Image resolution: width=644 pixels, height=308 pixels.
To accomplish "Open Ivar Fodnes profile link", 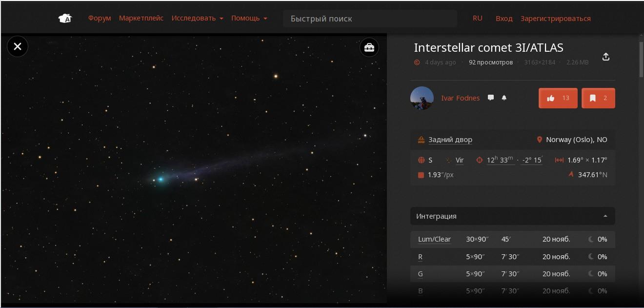I will [x=460, y=98].
